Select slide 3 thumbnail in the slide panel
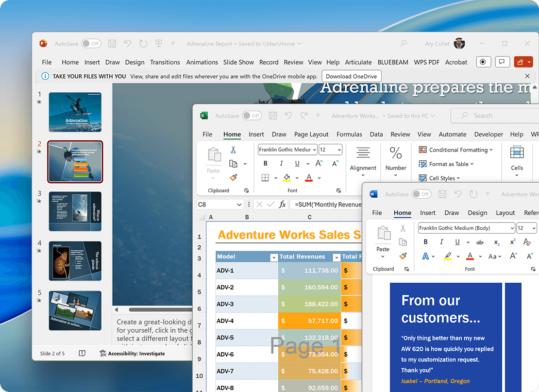The image size is (539, 392). (x=75, y=211)
